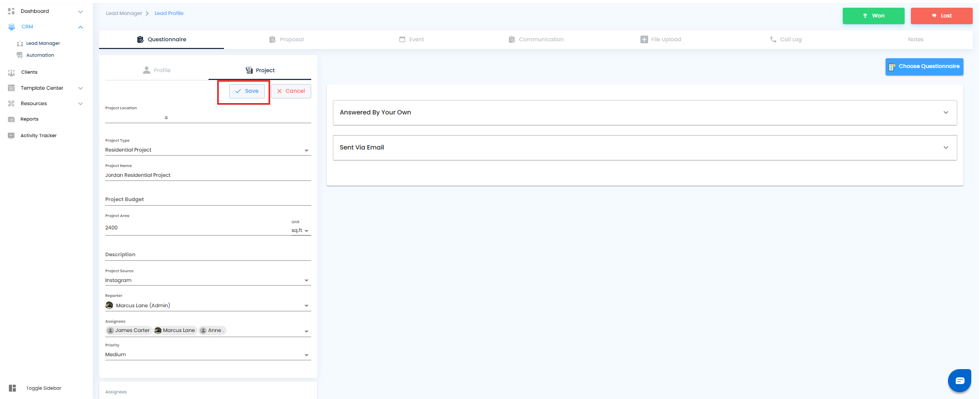Click the Description field

pyautogui.click(x=208, y=255)
